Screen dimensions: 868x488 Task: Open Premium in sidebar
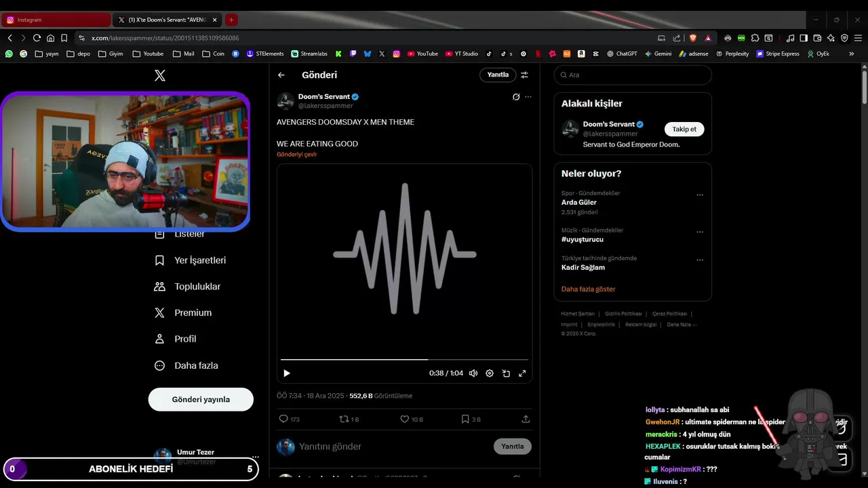click(183, 312)
